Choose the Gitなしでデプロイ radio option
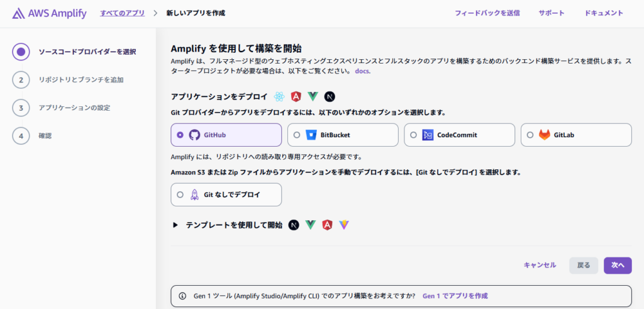Screen dimensions: 644x309 pyautogui.click(x=180, y=195)
